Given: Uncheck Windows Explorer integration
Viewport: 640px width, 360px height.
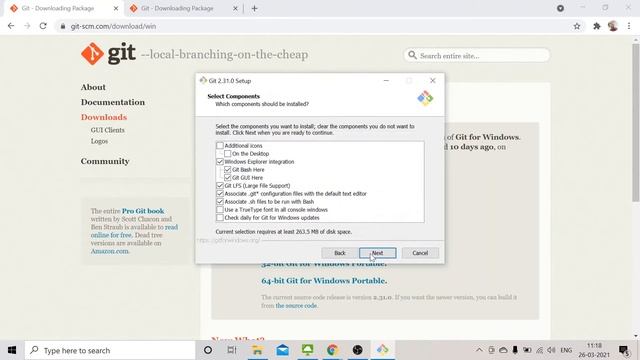Looking at the screenshot, I should click(x=220, y=162).
